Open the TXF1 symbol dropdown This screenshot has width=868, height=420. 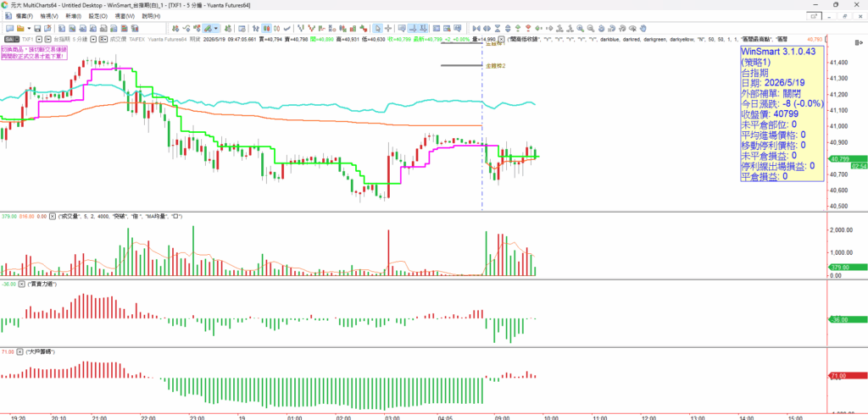point(39,39)
